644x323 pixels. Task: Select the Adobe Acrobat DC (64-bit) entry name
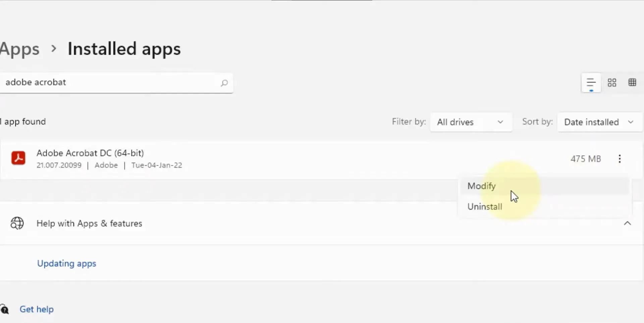coord(90,153)
